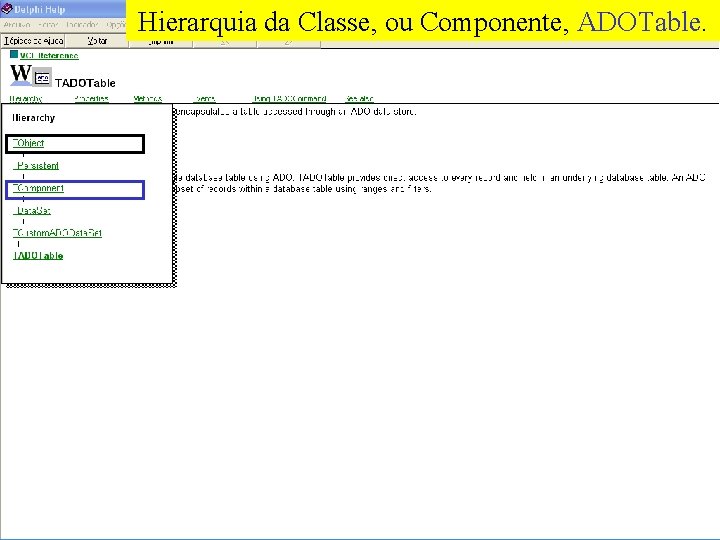
Task: Select TADOTable in the hierarchy popup
Action: click(38, 255)
